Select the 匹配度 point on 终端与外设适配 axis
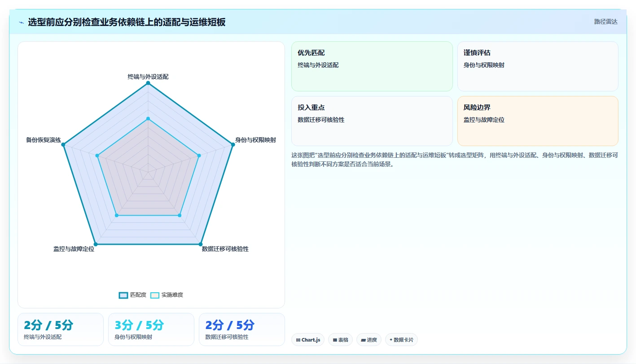This screenshot has height=364, width=636. coord(148,83)
